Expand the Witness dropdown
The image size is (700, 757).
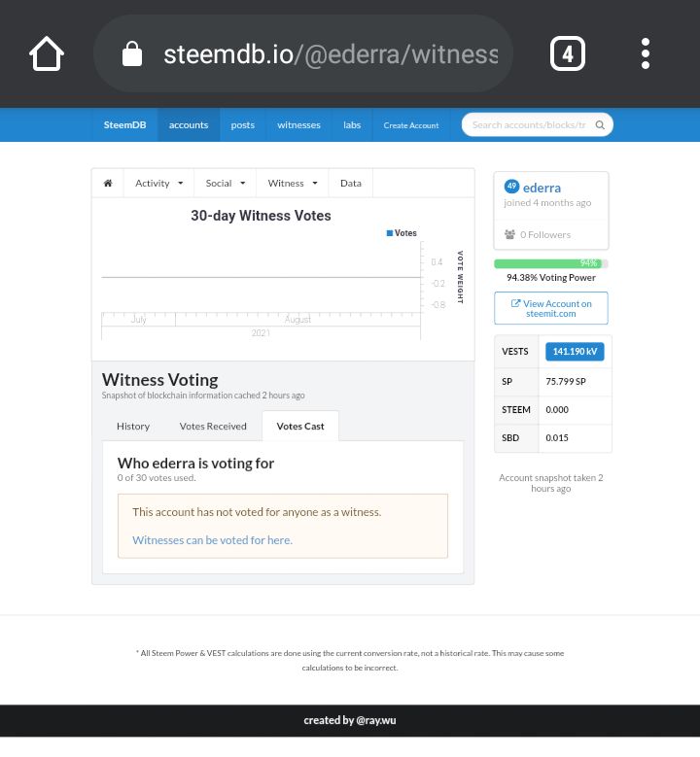[293, 183]
